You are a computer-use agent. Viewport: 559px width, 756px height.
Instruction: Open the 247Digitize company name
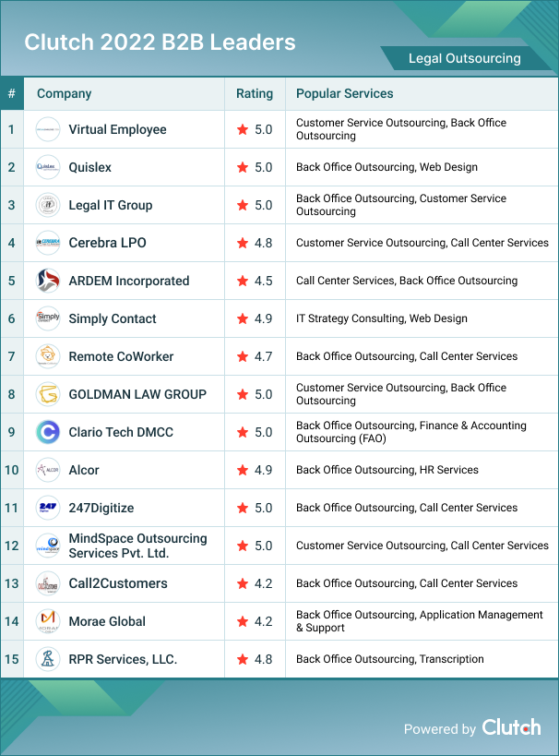[101, 508]
